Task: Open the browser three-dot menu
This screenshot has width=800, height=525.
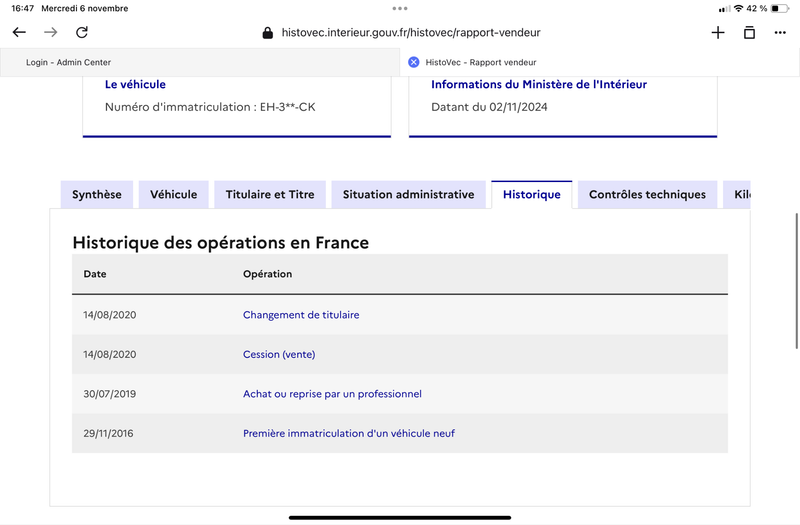Action: [x=780, y=33]
